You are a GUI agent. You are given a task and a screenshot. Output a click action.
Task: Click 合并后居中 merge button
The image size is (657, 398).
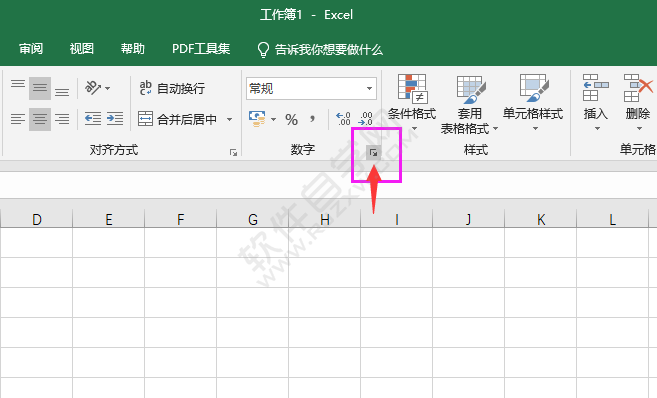point(177,119)
